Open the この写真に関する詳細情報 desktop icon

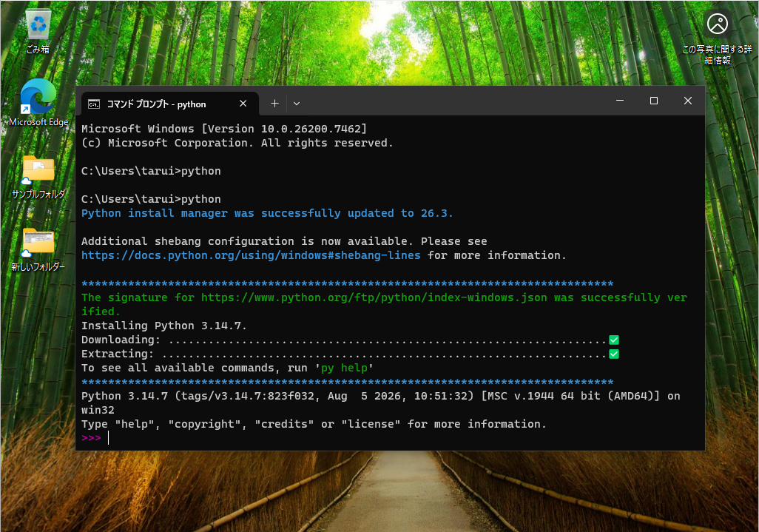(718, 37)
